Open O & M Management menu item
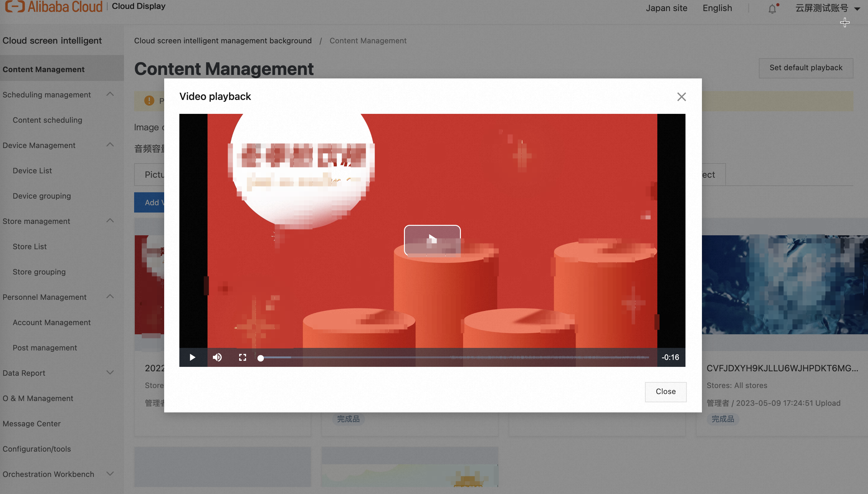This screenshot has width=868, height=494. (x=38, y=398)
